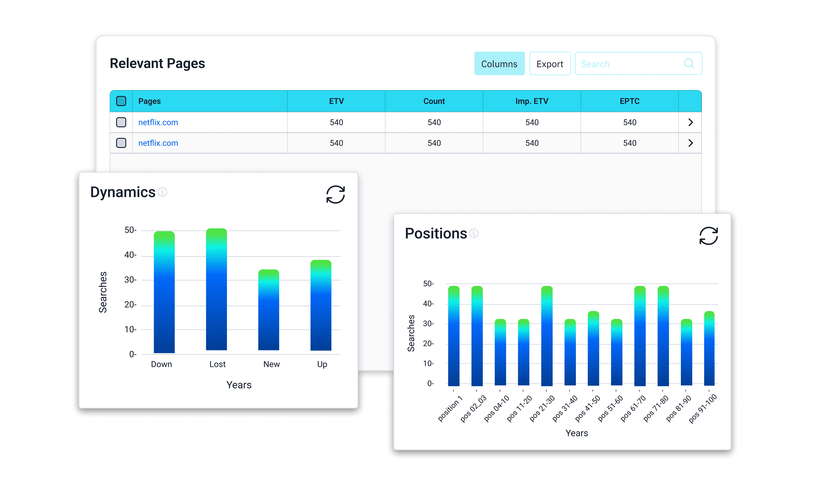The height and width of the screenshot is (504, 827).
Task: Click the info icon next to Dynamics
Action: pyautogui.click(x=162, y=192)
